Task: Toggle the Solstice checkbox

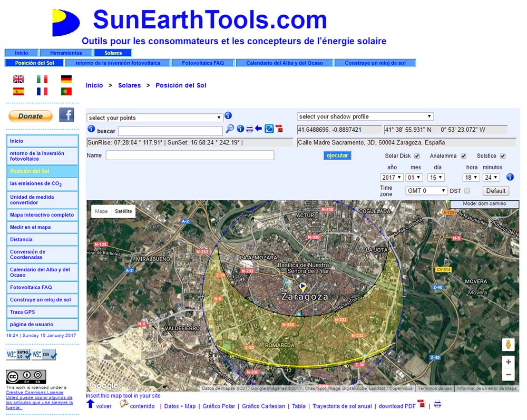Action: tap(503, 156)
